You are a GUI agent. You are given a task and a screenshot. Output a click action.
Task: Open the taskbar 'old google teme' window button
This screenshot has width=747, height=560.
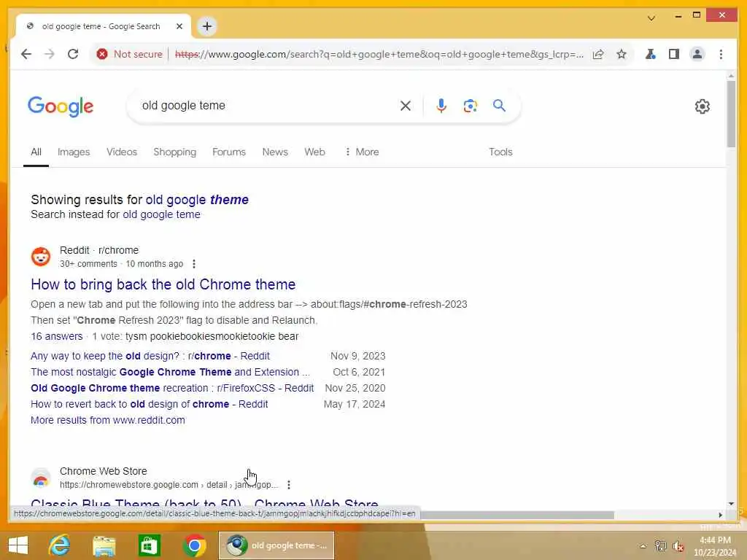tap(276, 545)
